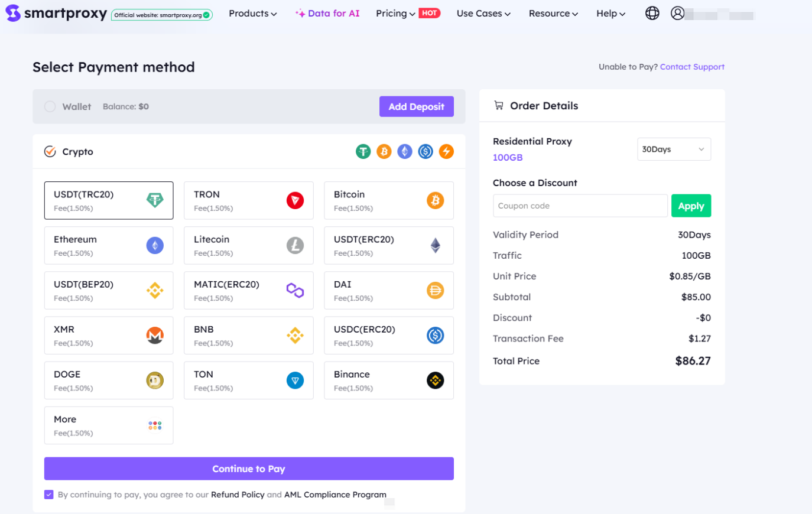Click the Bitcoin card icon
Image resolution: width=812 pixels, height=514 pixels.
(x=436, y=200)
